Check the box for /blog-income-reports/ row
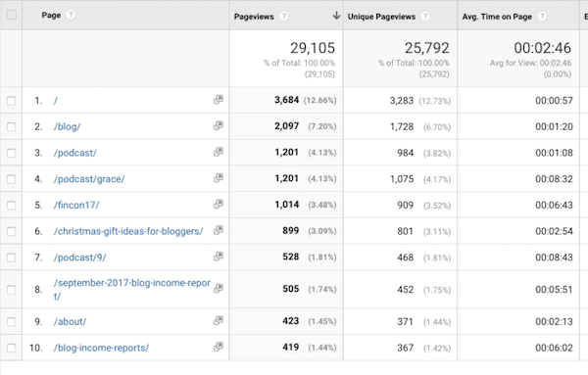 point(11,349)
